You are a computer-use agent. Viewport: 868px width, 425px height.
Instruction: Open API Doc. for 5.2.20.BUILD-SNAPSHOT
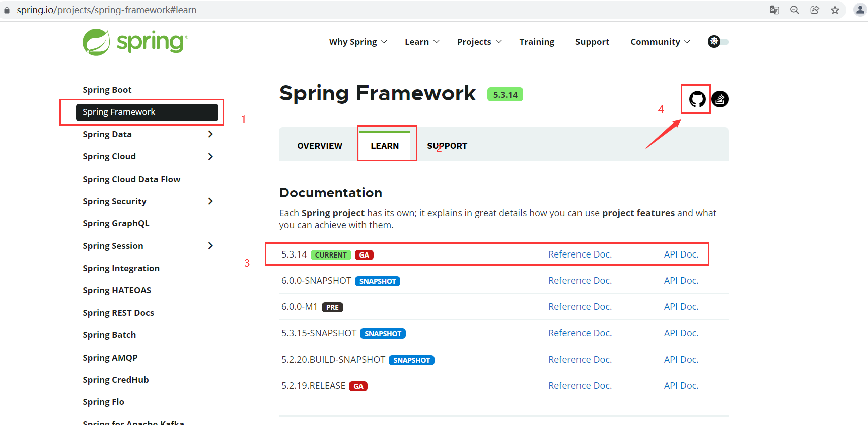coord(681,360)
